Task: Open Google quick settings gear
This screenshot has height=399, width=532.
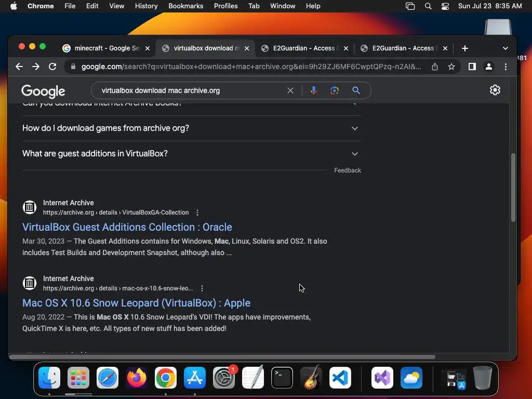Action: [x=495, y=90]
